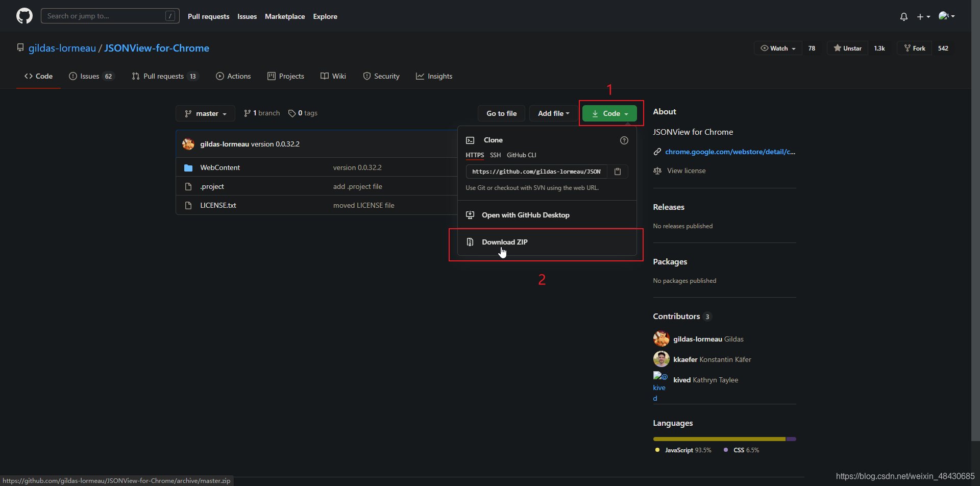The width and height of the screenshot is (980, 486).
Task: View the 1 branch link
Action: [x=262, y=113]
